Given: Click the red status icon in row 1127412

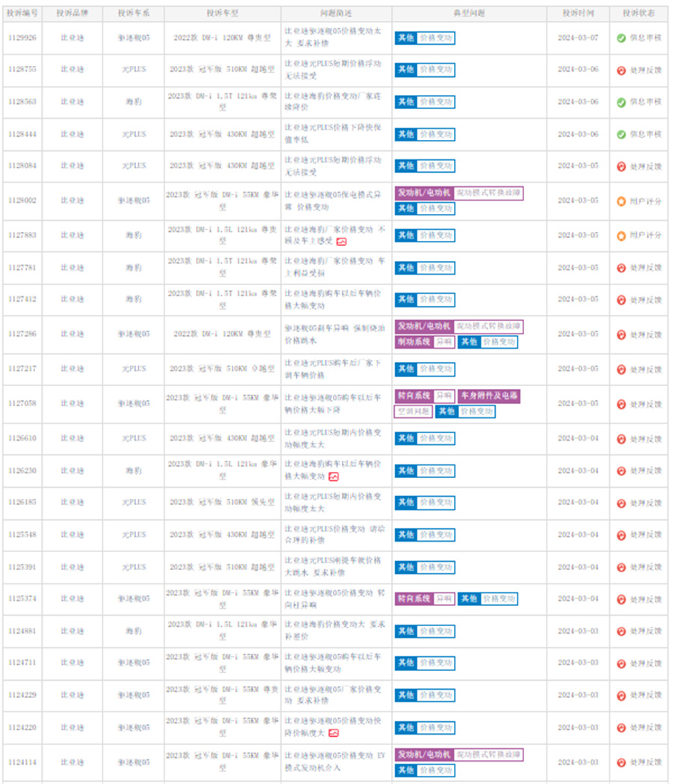Looking at the screenshot, I should pos(621,300).
